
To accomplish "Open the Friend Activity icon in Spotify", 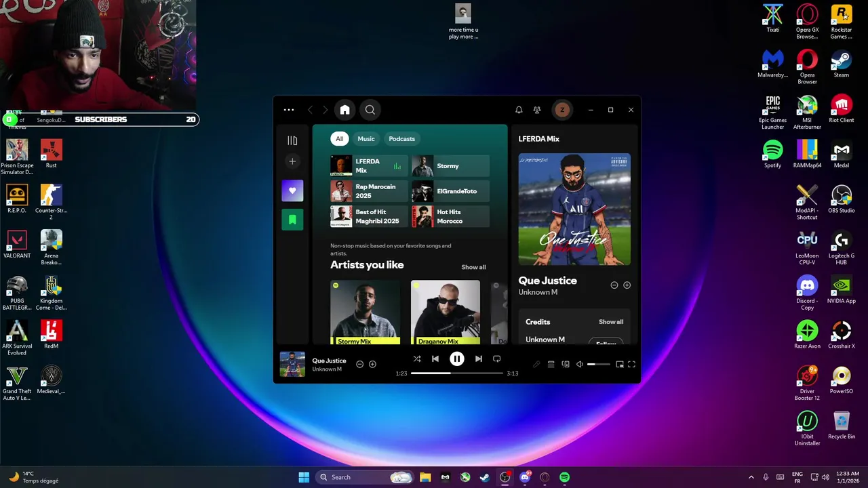I will [537, 110].
